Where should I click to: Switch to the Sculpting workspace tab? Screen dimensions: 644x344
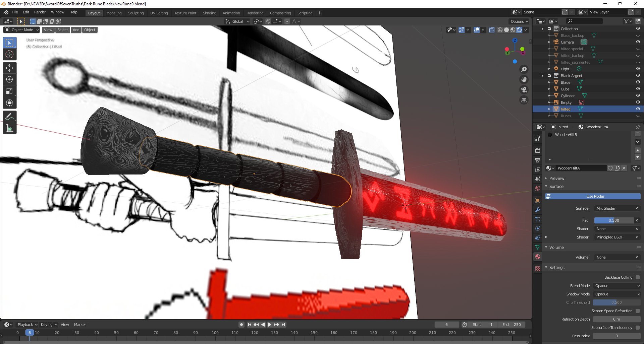click(136, 13)
